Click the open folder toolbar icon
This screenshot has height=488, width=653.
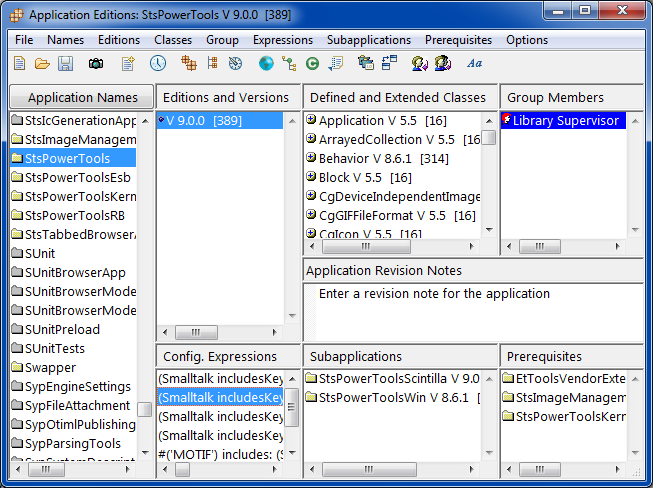[42, 64]
